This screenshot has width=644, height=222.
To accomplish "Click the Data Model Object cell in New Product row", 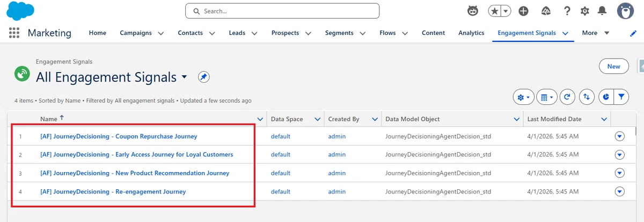I will [438, 173].
